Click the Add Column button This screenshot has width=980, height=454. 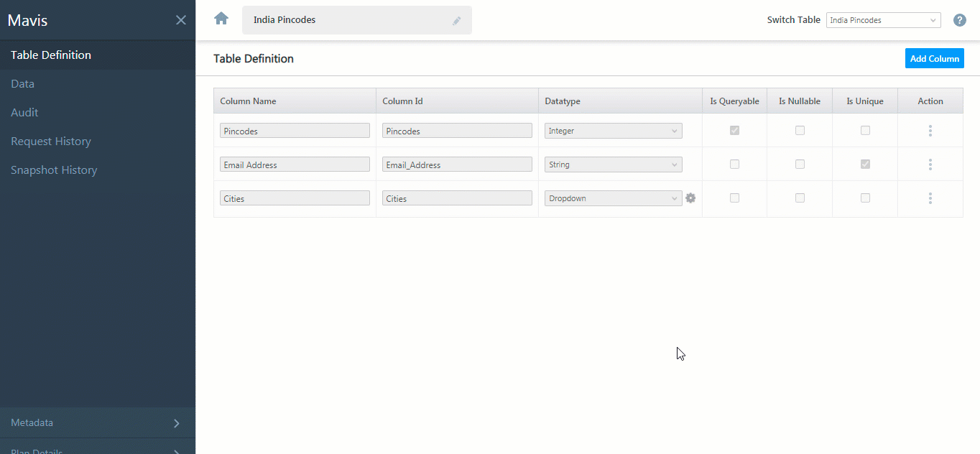point(934,58)
